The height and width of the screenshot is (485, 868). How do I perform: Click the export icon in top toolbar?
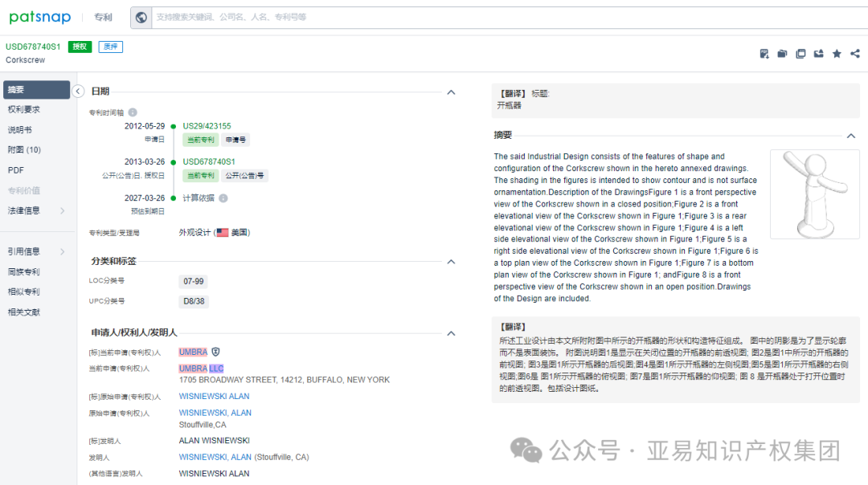coord(819,54)
